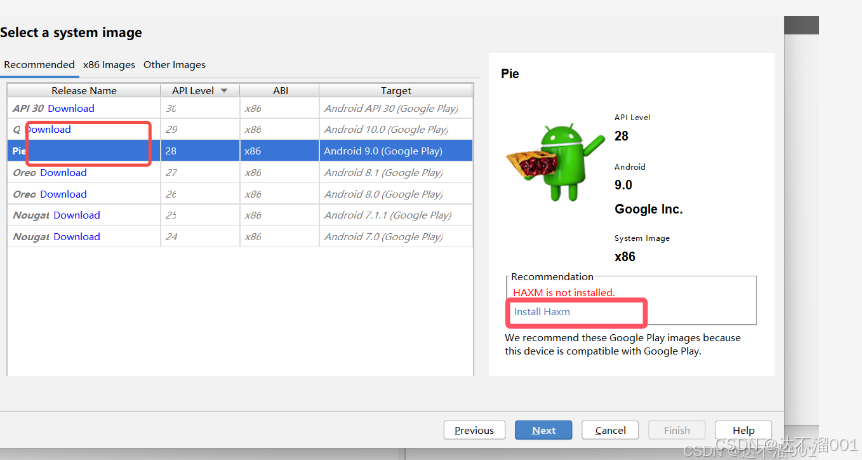Click HAXM is not installed warning
The image size is (862, 460).
pos(563,292)
